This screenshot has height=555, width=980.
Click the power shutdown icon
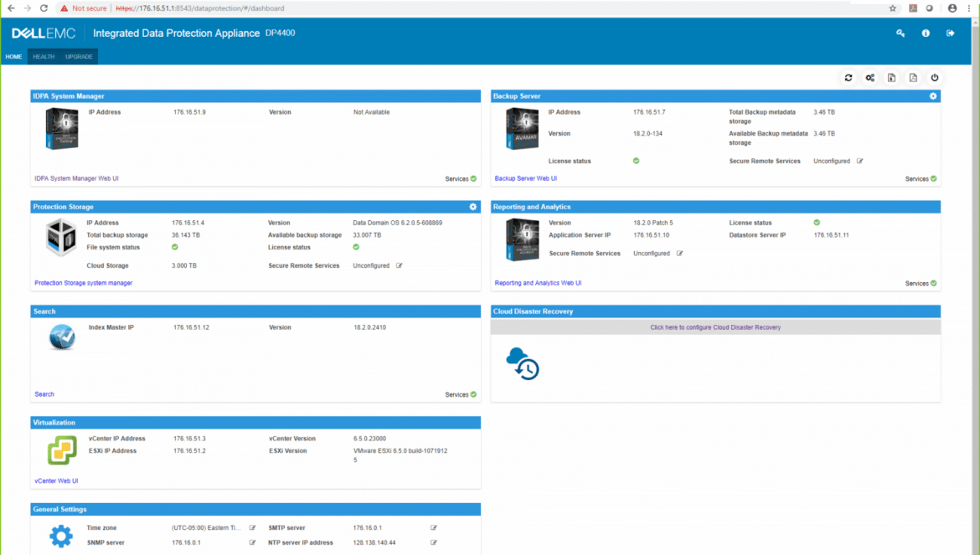(x=935, y=78)
